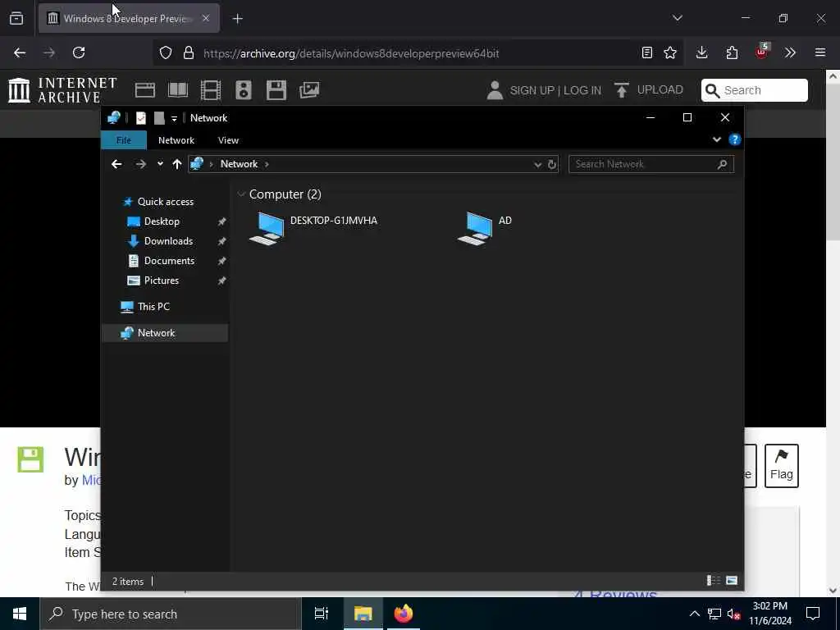This screenshot has height=630, width=840.
Task: Click the user avatar icon near Sign Up
Action: (495, 90)
